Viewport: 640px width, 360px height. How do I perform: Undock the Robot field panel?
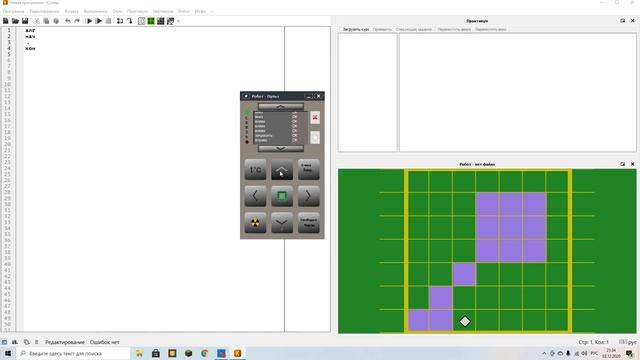pos(622,164)
